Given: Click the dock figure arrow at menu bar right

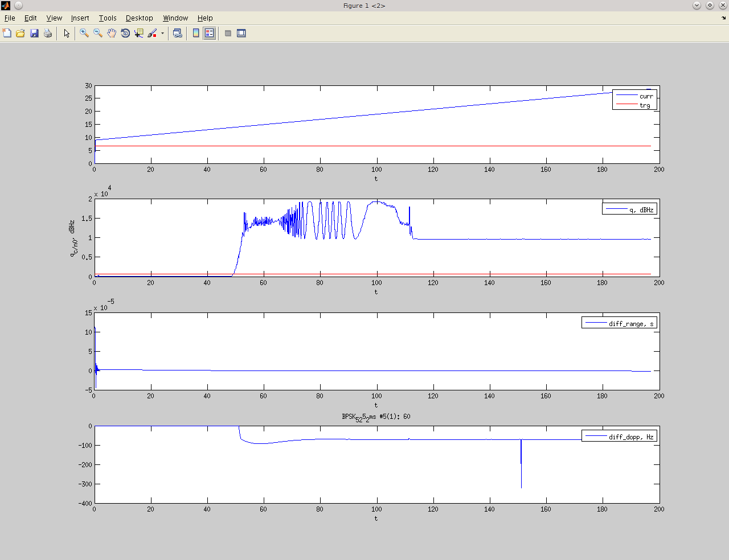Looking at the screenshot, I should (x=723, y=18).
